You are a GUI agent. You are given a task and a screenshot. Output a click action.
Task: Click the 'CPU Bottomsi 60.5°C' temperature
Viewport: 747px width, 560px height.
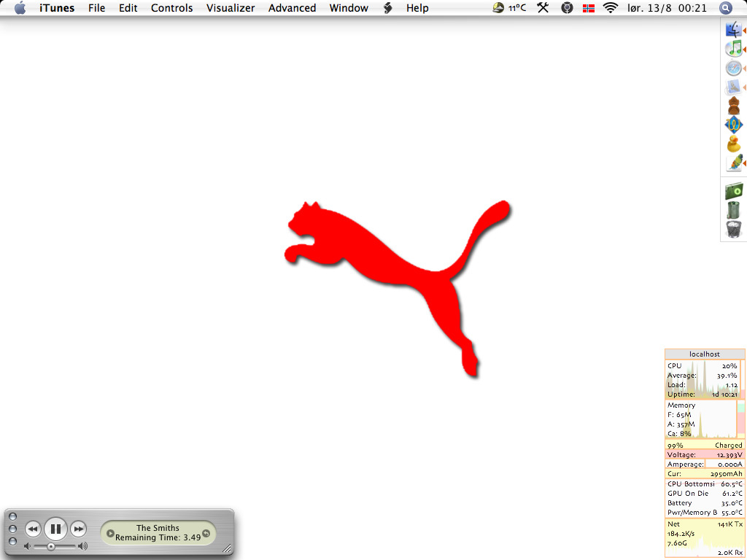click(x=705, y=484)
